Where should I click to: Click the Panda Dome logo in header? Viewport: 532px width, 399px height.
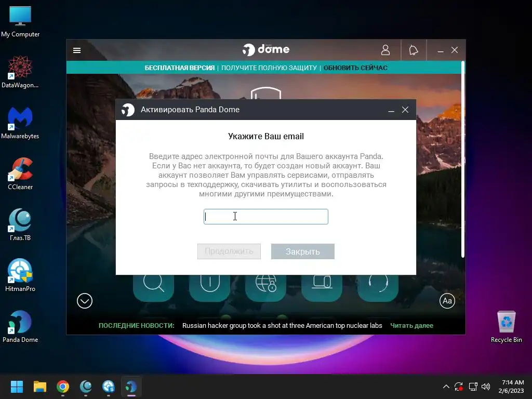click(x=266, y=49)
